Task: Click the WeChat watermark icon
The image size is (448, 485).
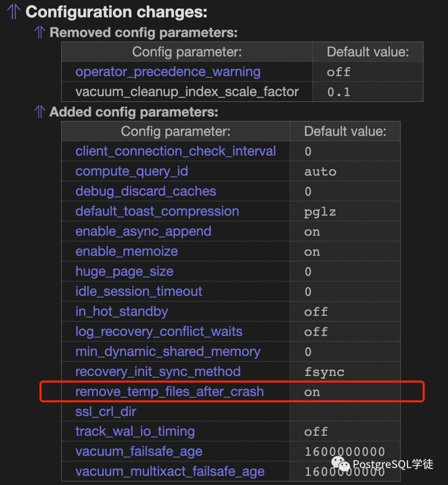Action: [340, 463]
